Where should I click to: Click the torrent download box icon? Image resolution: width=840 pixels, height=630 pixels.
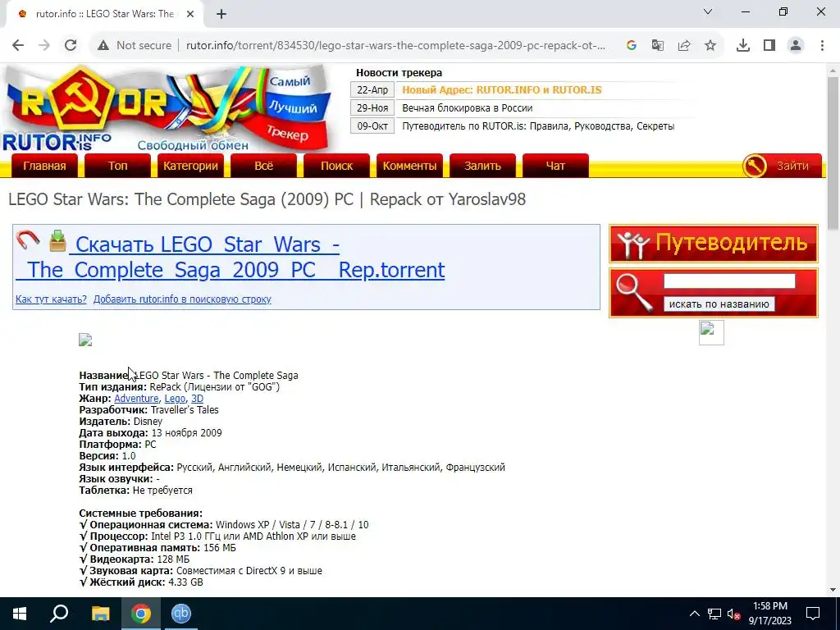(57, 240)
